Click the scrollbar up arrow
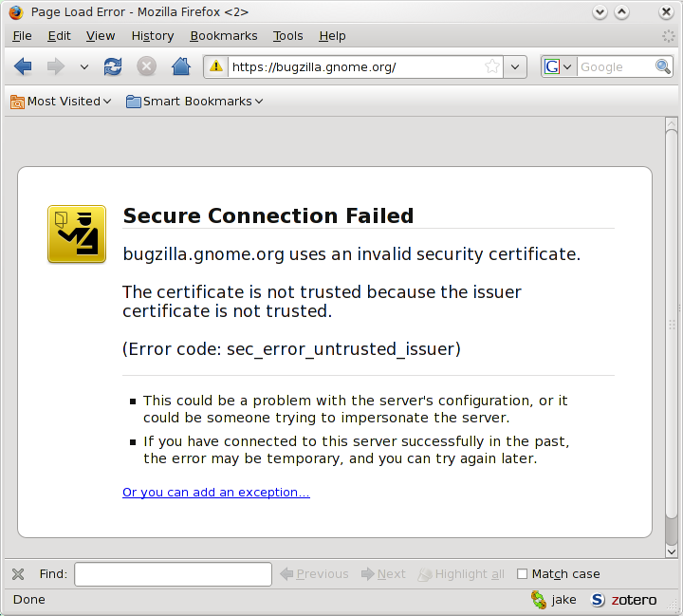Screen dimensions: 683x616 click(672, 123)
